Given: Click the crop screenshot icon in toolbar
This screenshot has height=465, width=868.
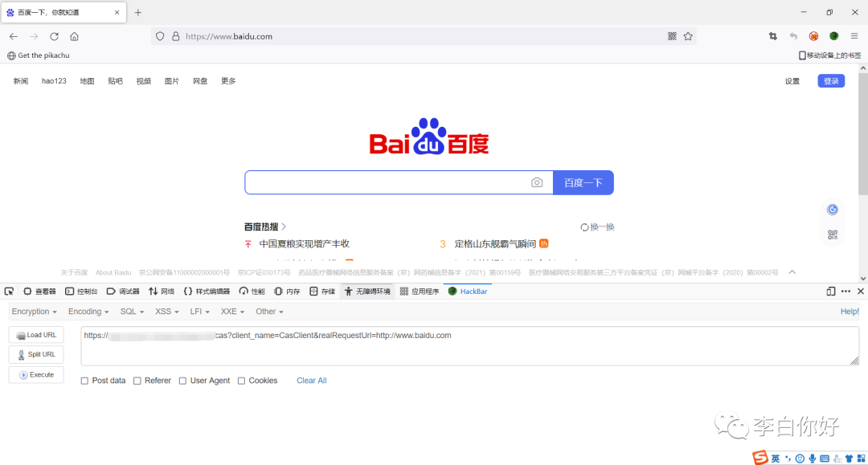Looking at the screenshot, I should (773, 36).
